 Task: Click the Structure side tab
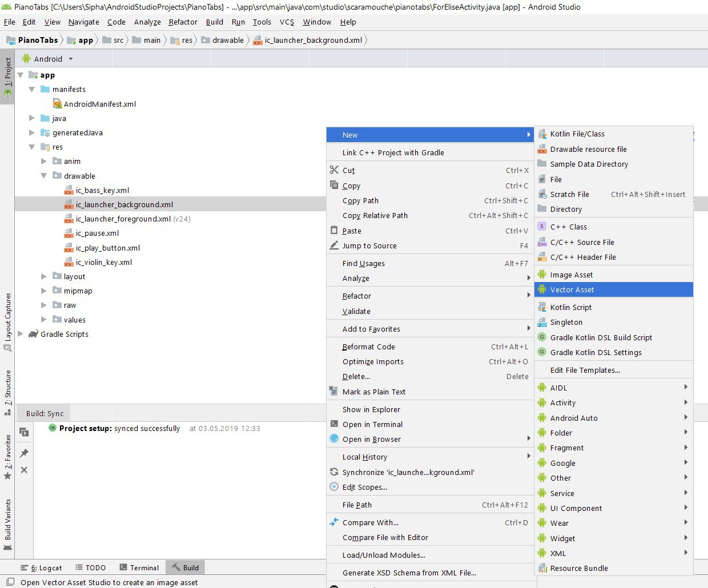coord(7,393)
